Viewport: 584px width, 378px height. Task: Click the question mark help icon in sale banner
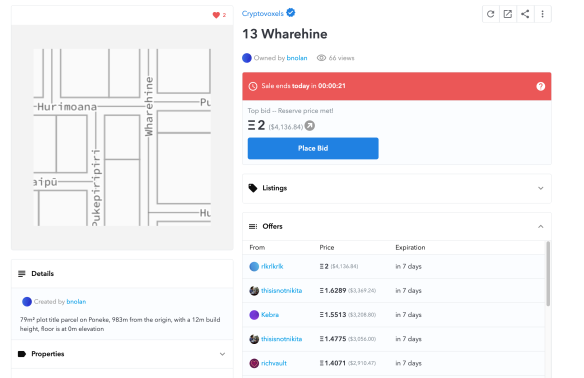(x=540, y=86)
